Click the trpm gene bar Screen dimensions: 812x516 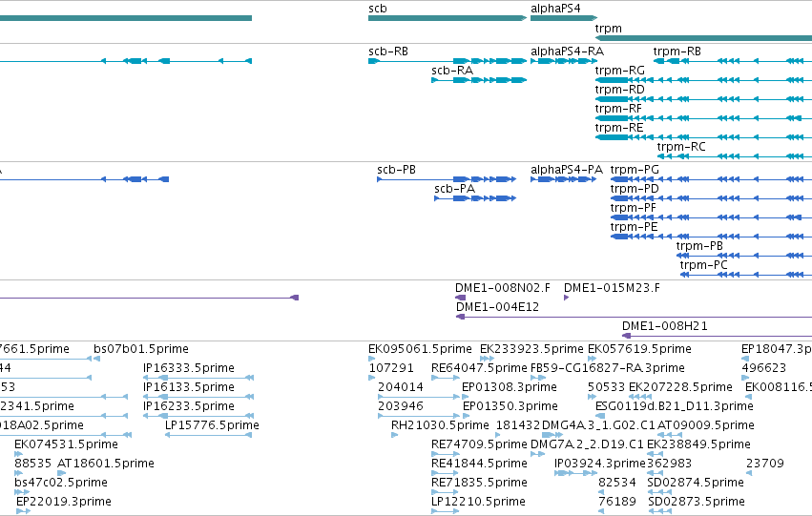coord(704,38)
